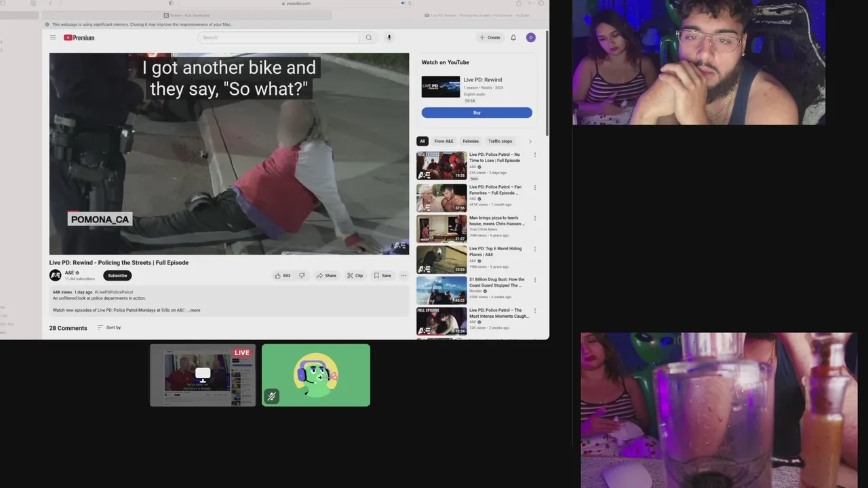Run search with the magnifying glass button

pyautogui.click(x=369, y=37)
